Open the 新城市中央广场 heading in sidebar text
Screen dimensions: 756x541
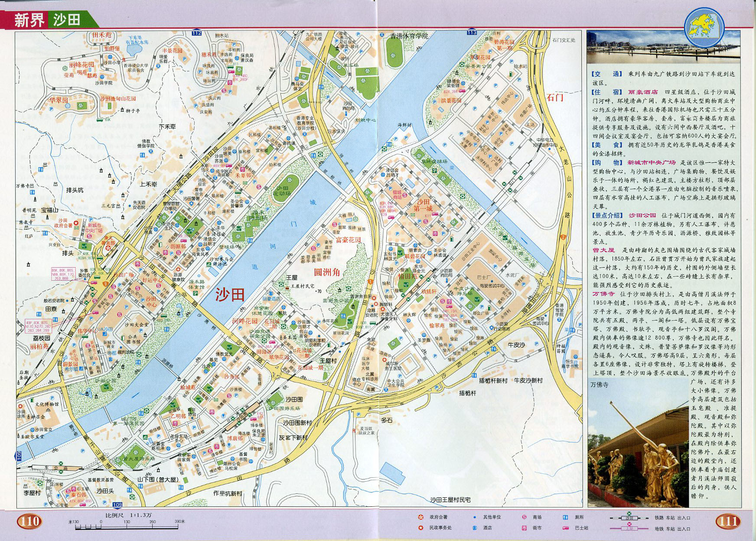pyautogui.click(x=651, y=162)
